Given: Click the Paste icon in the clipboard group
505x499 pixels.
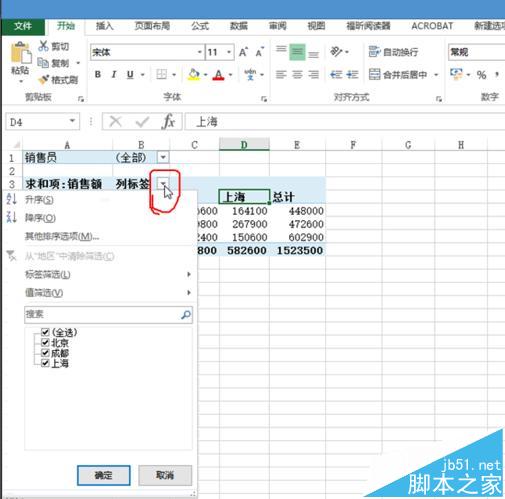Looking at the screenshot, I should [21, 53].
